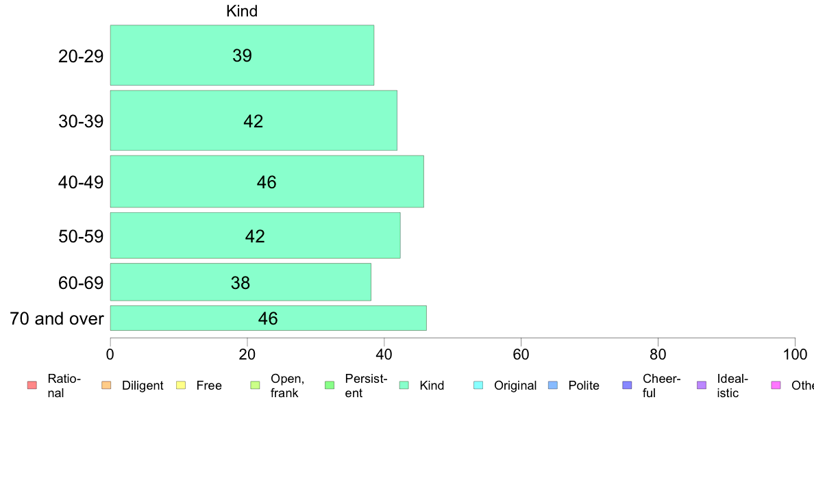Click the purple Idealistic legend swatch
This screenshot has height=504, width=814.
point(702,385)
